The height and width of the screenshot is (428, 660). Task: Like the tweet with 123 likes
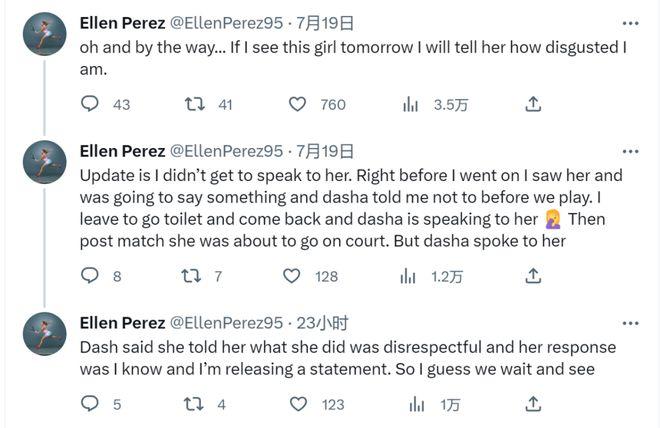(x=298, y=404)
